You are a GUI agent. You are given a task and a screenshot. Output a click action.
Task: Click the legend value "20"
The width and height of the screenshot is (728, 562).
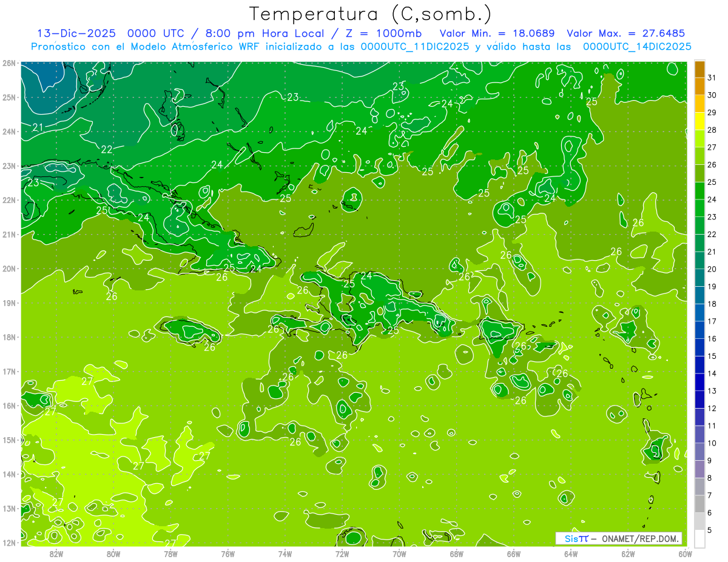click(712, 269)
